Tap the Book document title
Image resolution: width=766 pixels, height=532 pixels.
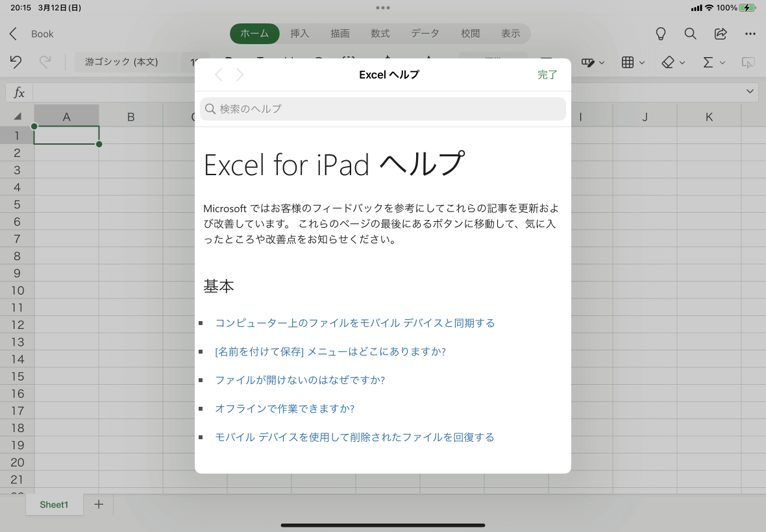pyautogui.click(x=42, y=34)
